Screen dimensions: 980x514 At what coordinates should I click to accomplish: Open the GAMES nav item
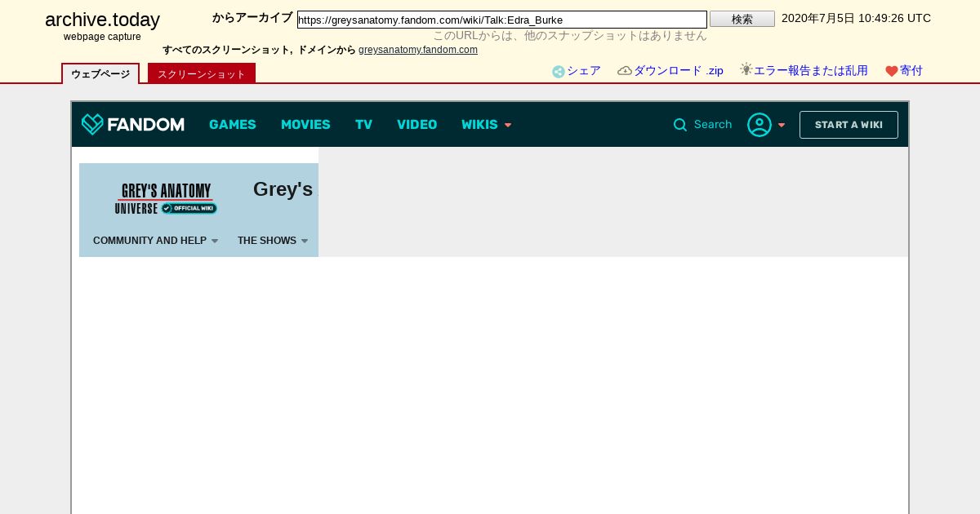point(233,125)
